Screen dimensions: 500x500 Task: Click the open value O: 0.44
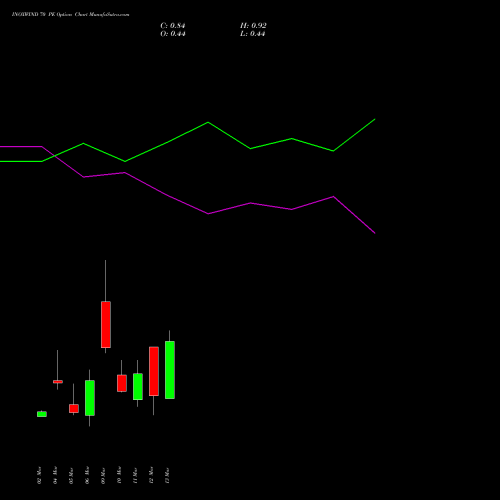coord(173,34)
